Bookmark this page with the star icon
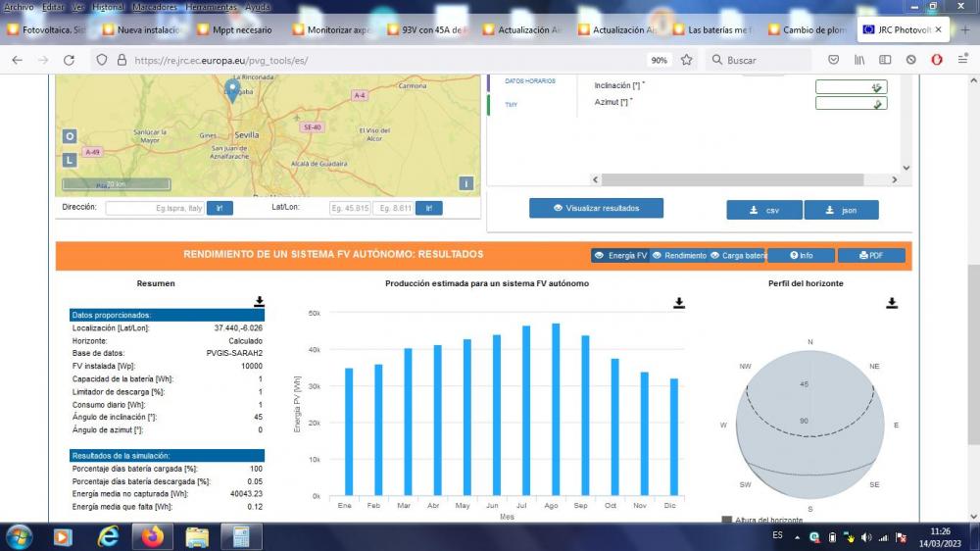The width and height of the screenshot is (980, 551). click(x=686, y=60)
